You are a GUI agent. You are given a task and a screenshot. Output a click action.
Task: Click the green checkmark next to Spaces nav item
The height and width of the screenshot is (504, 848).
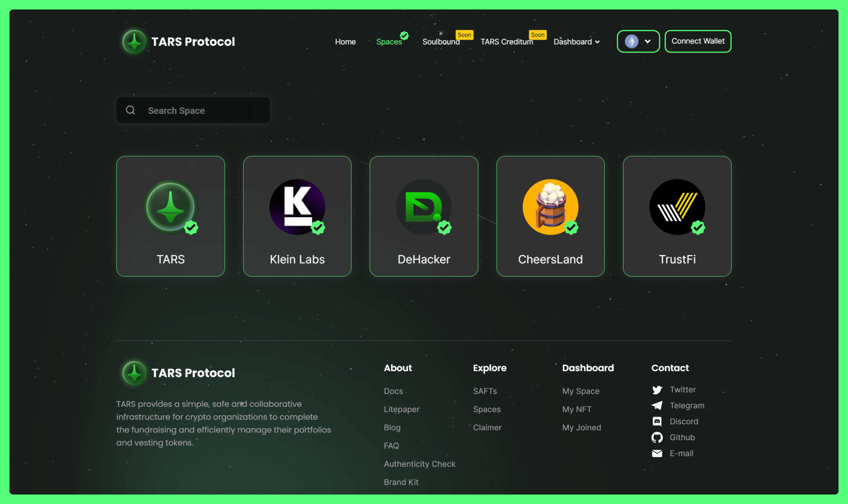pyautogui.click(x=404, y=36)
